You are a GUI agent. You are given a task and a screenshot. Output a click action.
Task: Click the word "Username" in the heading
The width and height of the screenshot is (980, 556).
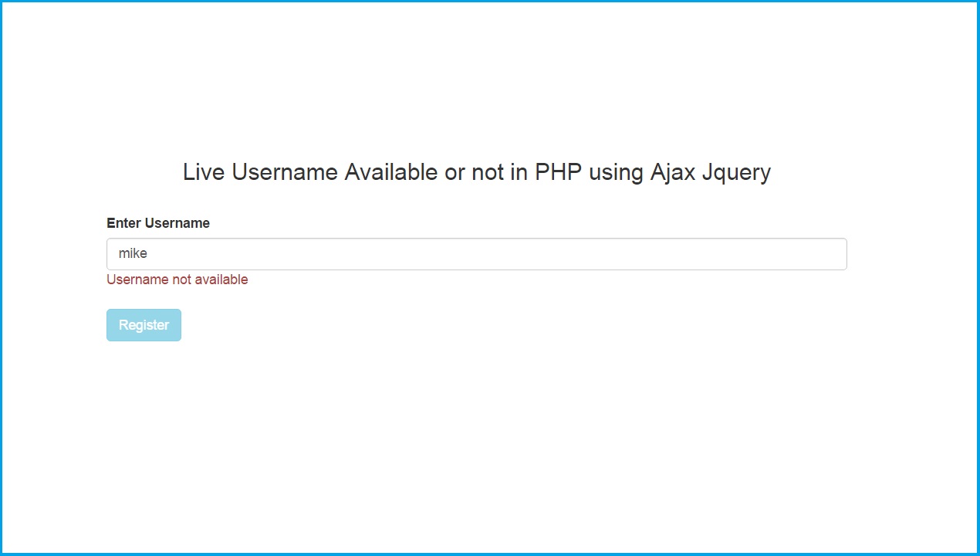(285, 171)
